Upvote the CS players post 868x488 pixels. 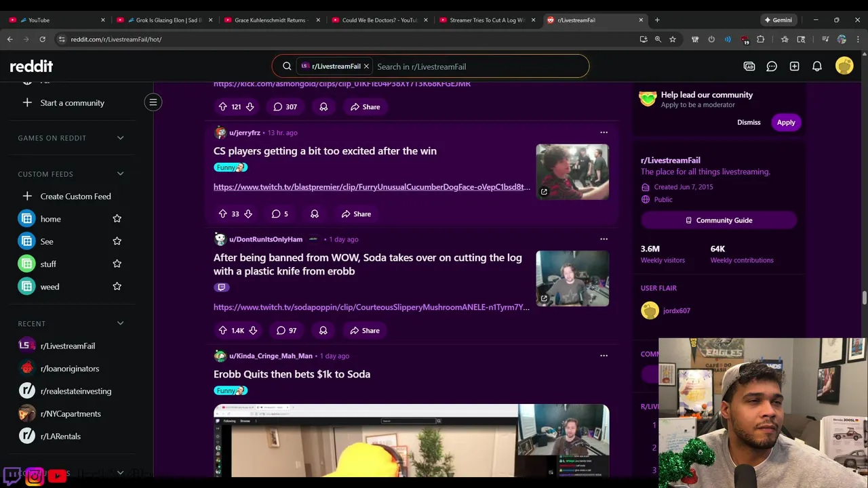point(222,213)
